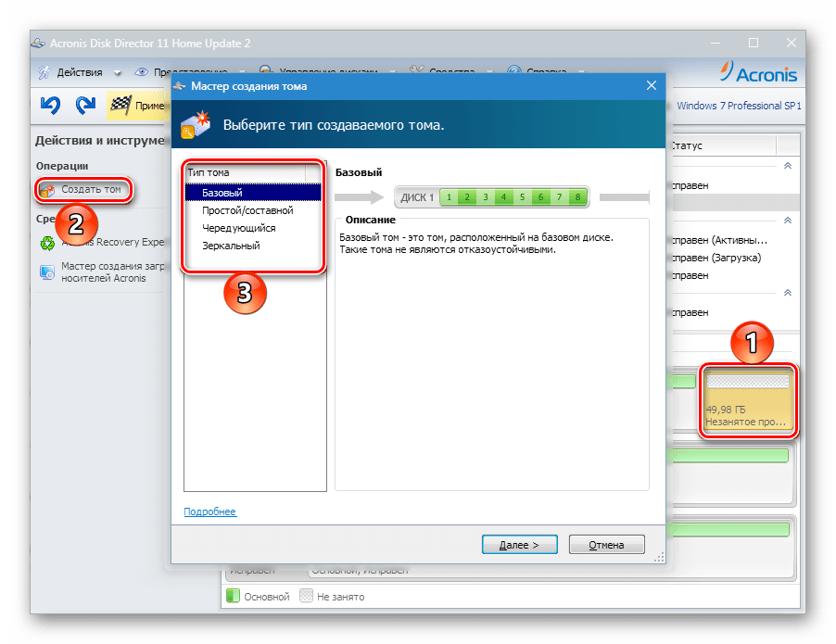Collapse the first disk group chevron

tap(788, 166)
